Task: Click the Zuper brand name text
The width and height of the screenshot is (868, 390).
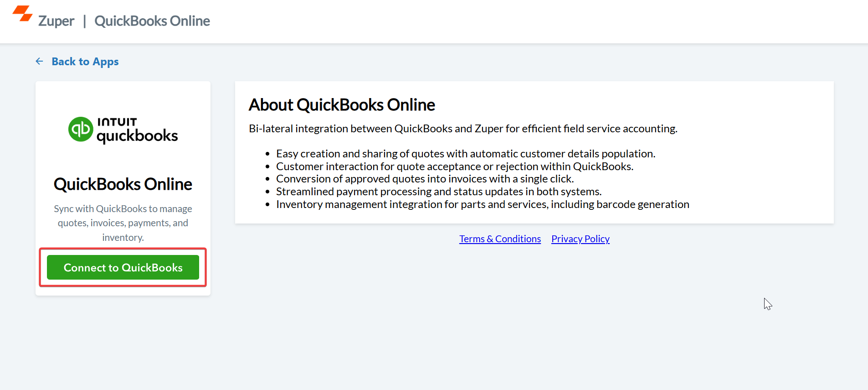Action: tap(56, 21)
